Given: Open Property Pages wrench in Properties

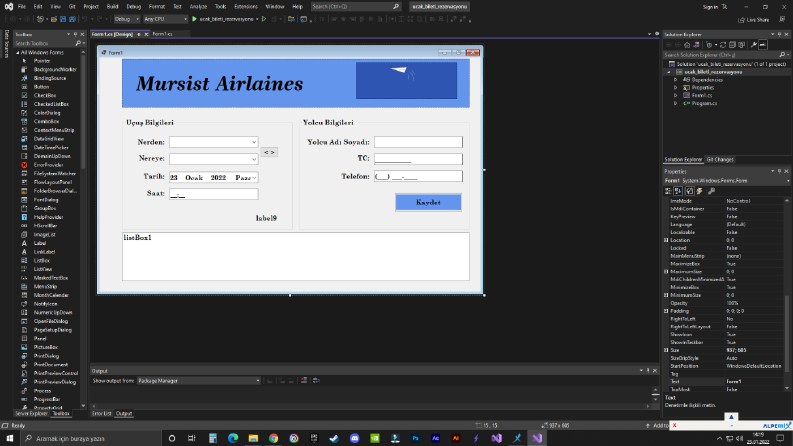Looking at the screenshot, I should click(x=712, y=191).
